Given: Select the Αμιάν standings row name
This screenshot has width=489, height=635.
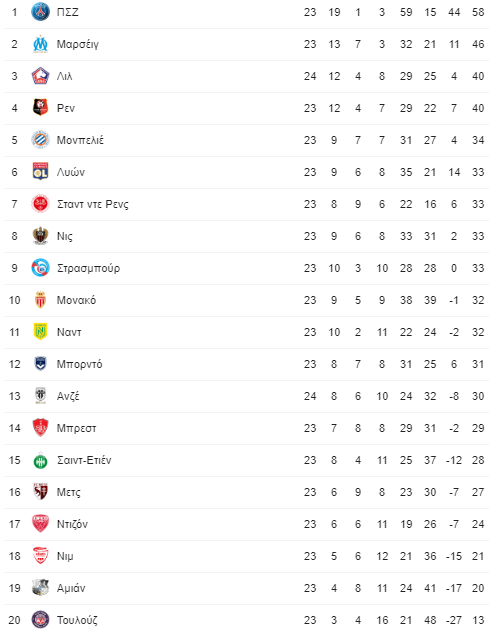Looking at the screenshot, I should click(x=71, y=588).
